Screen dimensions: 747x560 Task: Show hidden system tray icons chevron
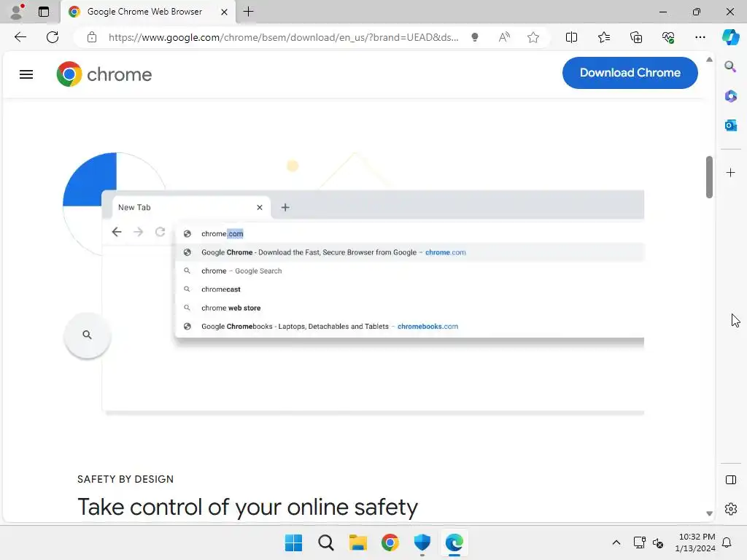[616, 542]
